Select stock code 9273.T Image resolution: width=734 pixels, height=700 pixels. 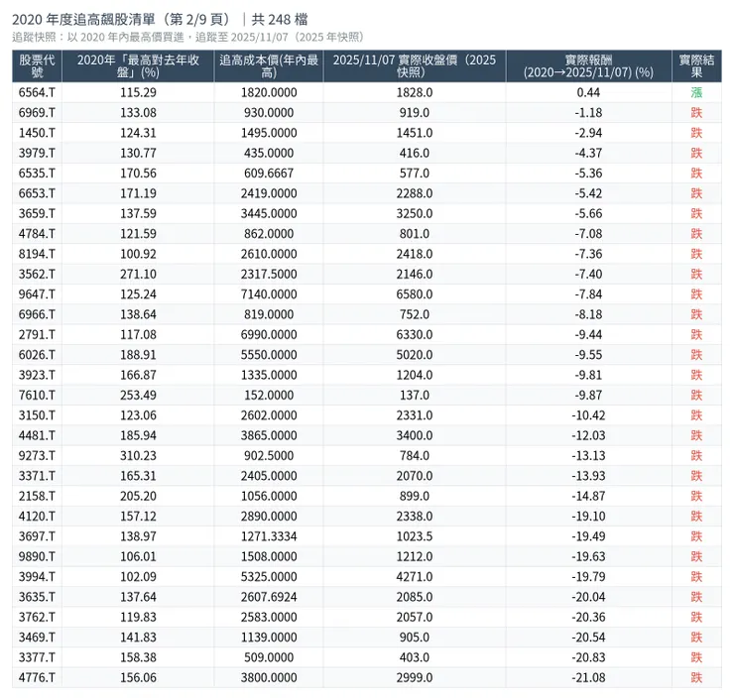click(x=37, y=455)
